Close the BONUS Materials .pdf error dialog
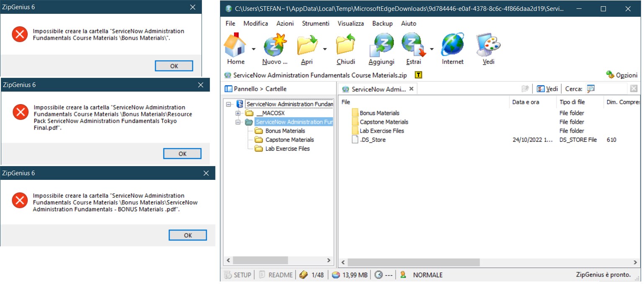 click(x=206, y=173)
